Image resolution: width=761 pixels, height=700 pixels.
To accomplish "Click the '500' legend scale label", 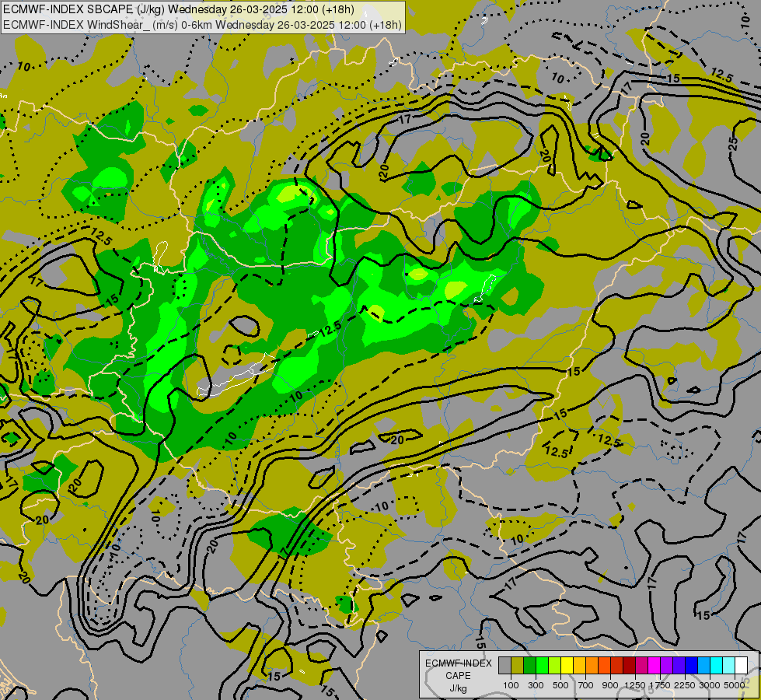I will coord(560,685).
